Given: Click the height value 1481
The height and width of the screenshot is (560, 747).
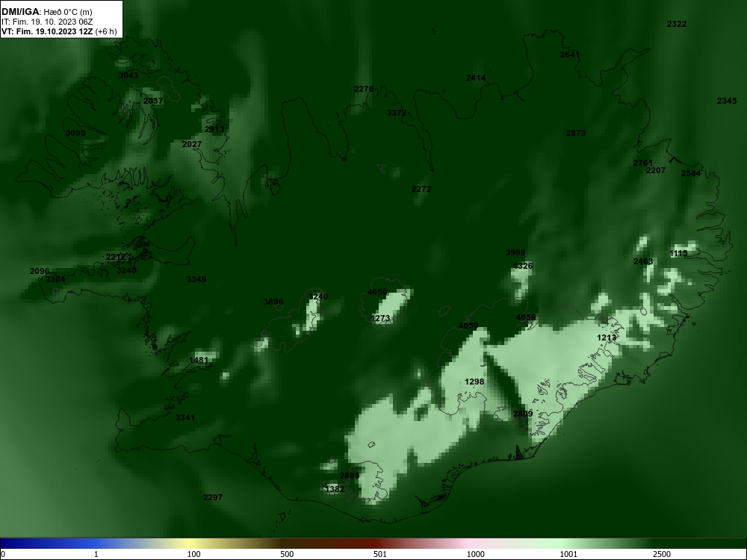Looking at the screenshot, I should (199, 360).
